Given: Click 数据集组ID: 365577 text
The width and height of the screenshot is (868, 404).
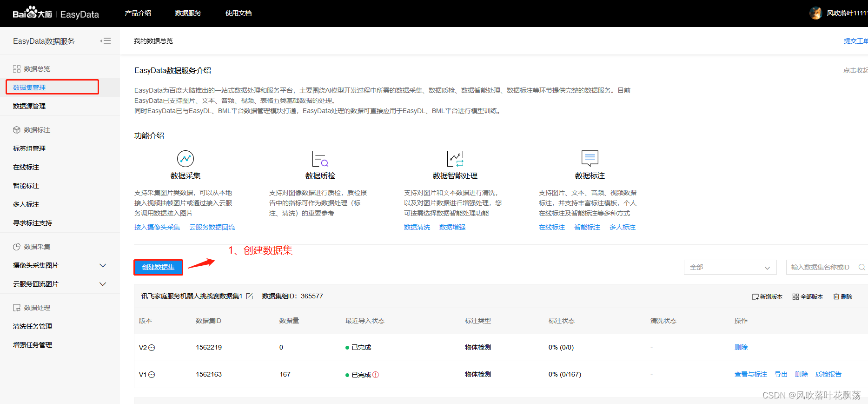Looking at the screenshot, I should (x=292, y=296).
